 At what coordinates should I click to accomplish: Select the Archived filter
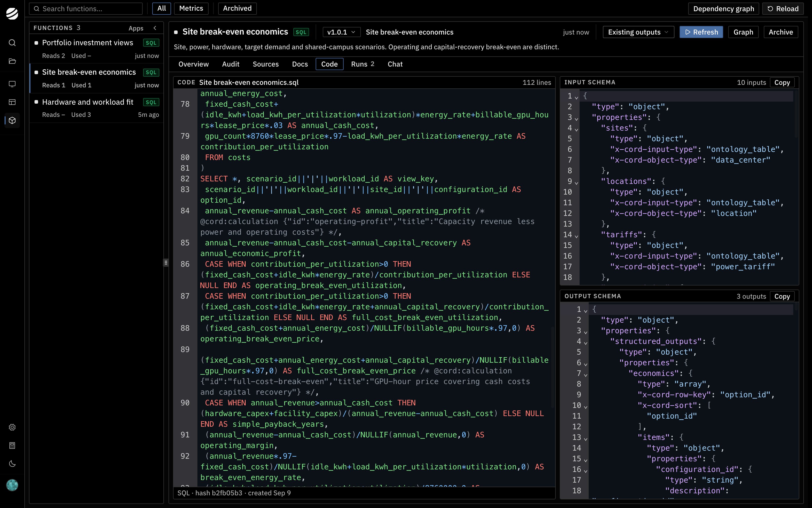click(x=237, y=8)
